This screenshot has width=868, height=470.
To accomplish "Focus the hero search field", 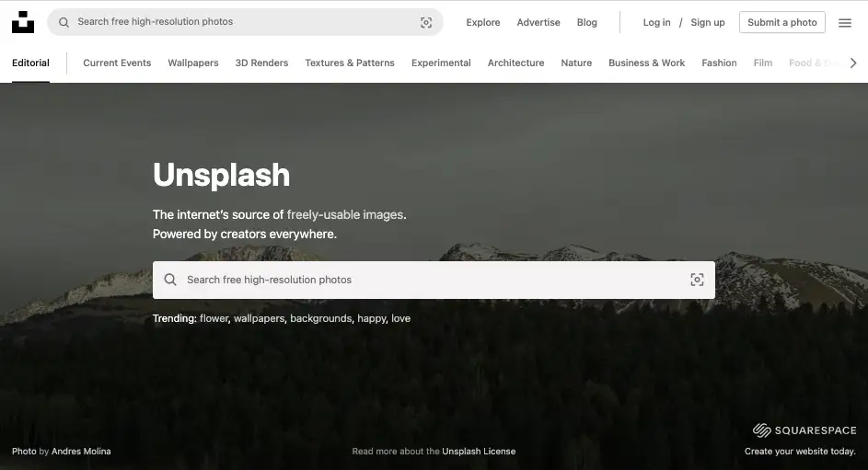I will 434,280.
